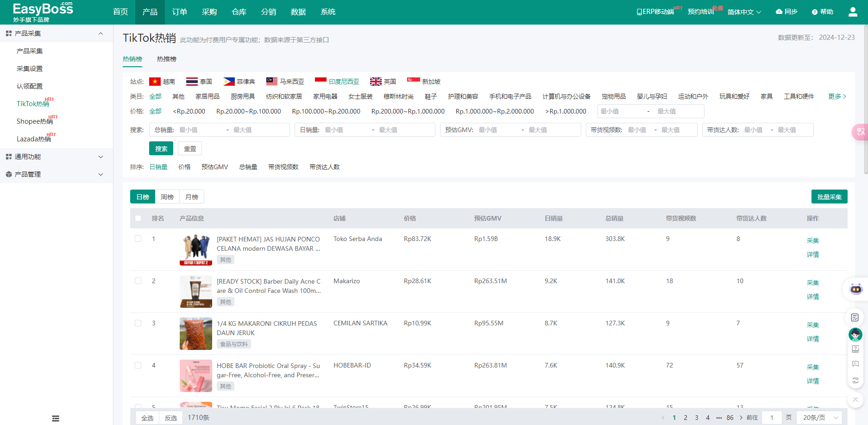Screen dimensions: 868x425
Task: Open 采集设置 in the sidebar
Action: 30,69
